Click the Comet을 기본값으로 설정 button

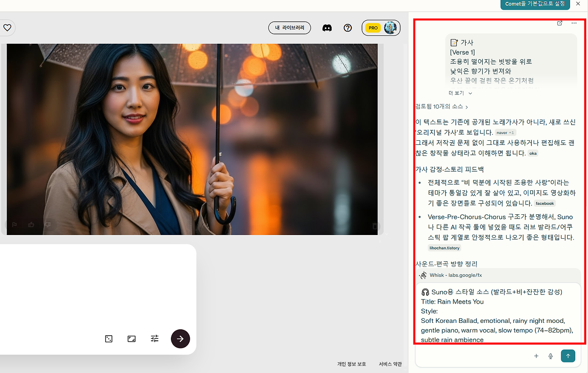coord(535,4)
